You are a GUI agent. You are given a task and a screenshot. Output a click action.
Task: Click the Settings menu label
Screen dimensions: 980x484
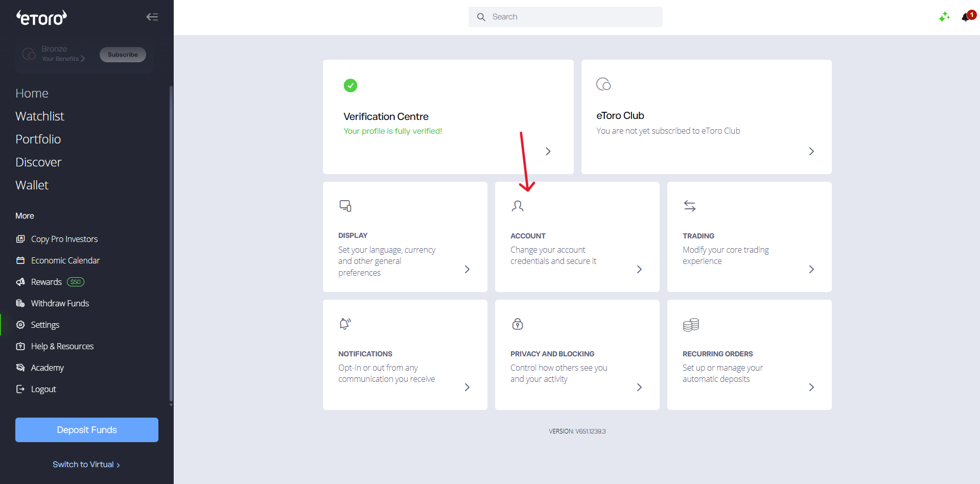tap(45, 325)
